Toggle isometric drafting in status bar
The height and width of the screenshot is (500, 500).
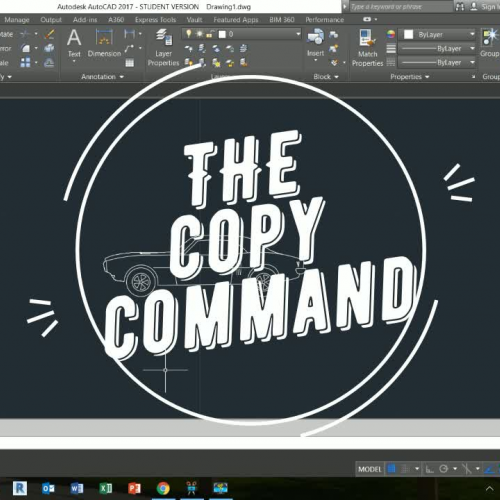467,469
